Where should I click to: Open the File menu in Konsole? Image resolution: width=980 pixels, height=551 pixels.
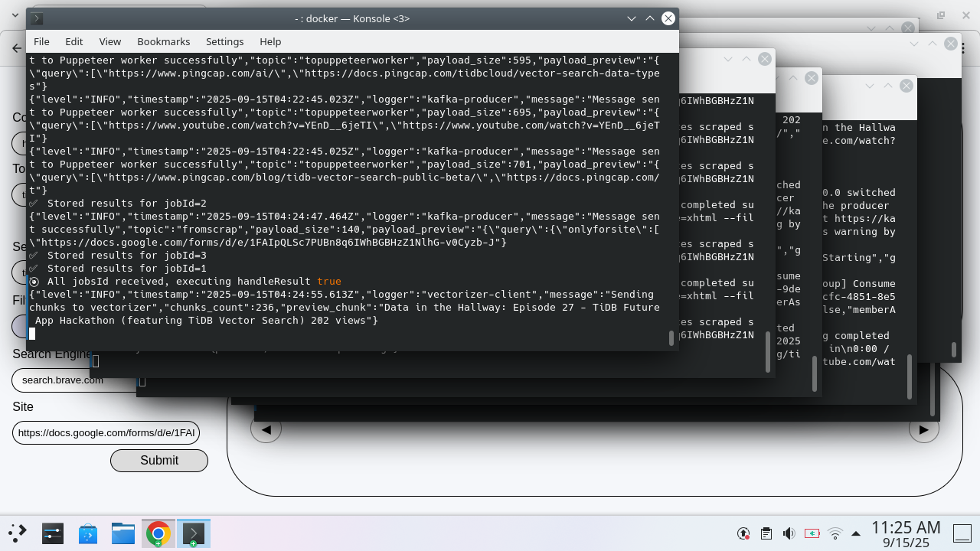(41, 41)
